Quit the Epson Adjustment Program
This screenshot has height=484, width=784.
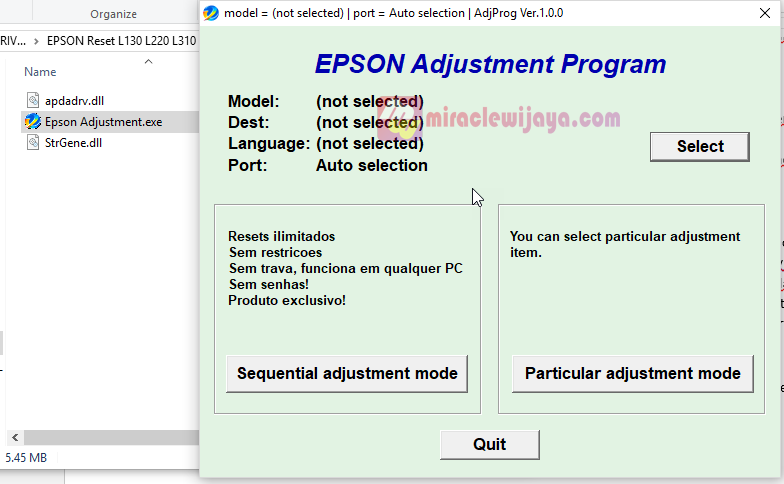click(x=490, y=444)
